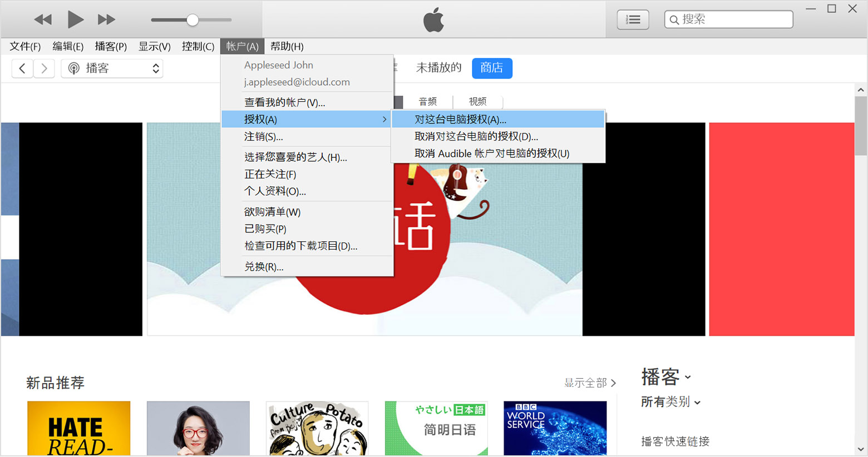Choose 注销(S)... from account menu
868x457 pixels.
point(307,137)
